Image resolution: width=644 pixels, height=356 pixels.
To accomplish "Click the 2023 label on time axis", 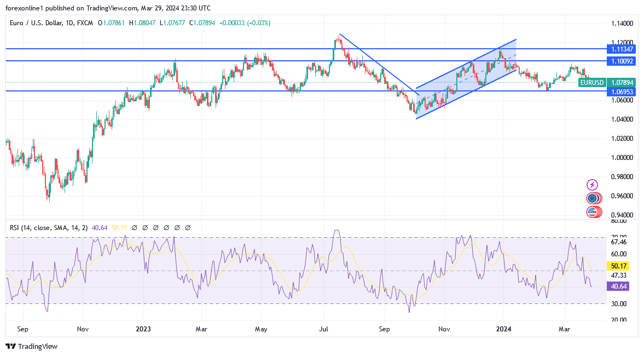I will coord(143,329).
